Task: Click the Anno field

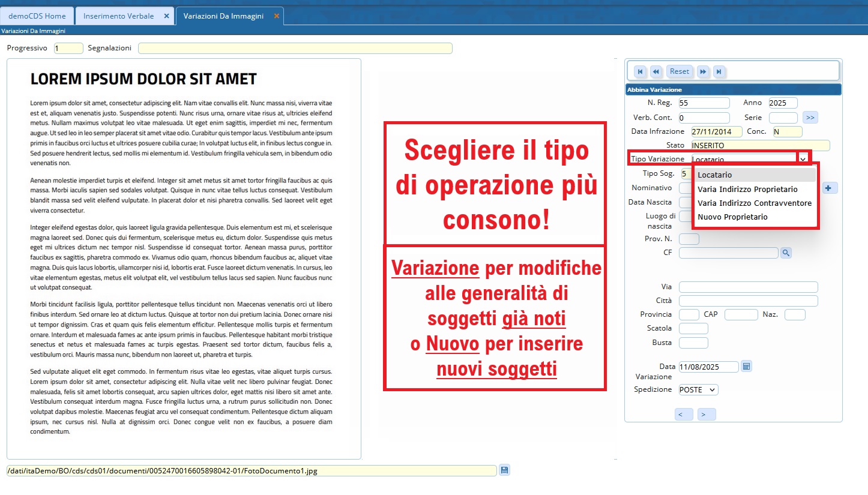Action: (783, 103)
